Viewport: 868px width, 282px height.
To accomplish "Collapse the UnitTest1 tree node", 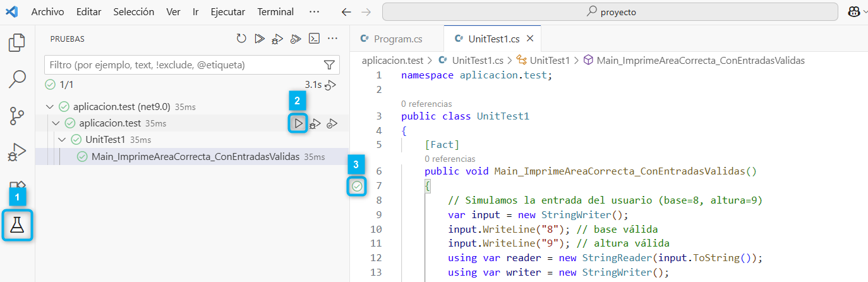I will tap(62, 140).
